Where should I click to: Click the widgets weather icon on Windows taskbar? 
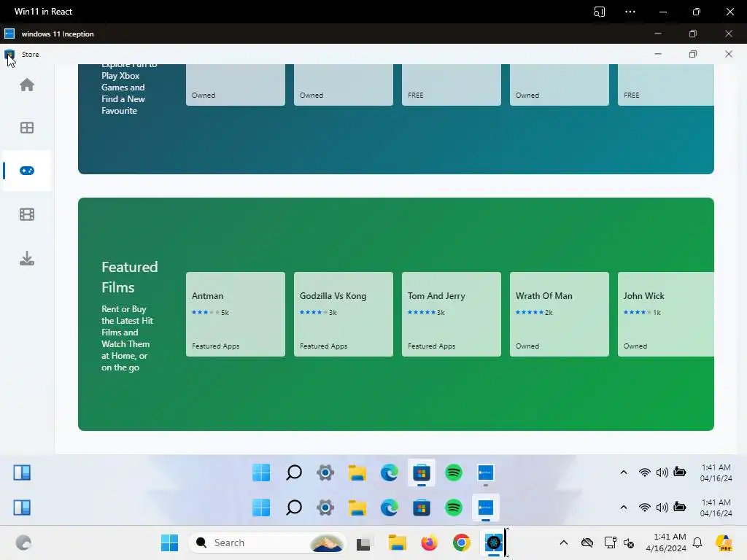point(23,542)
